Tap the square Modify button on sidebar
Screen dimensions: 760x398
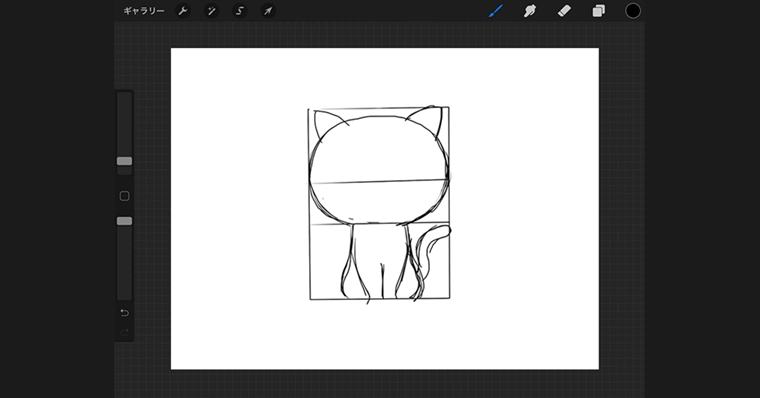pos(125,196)
